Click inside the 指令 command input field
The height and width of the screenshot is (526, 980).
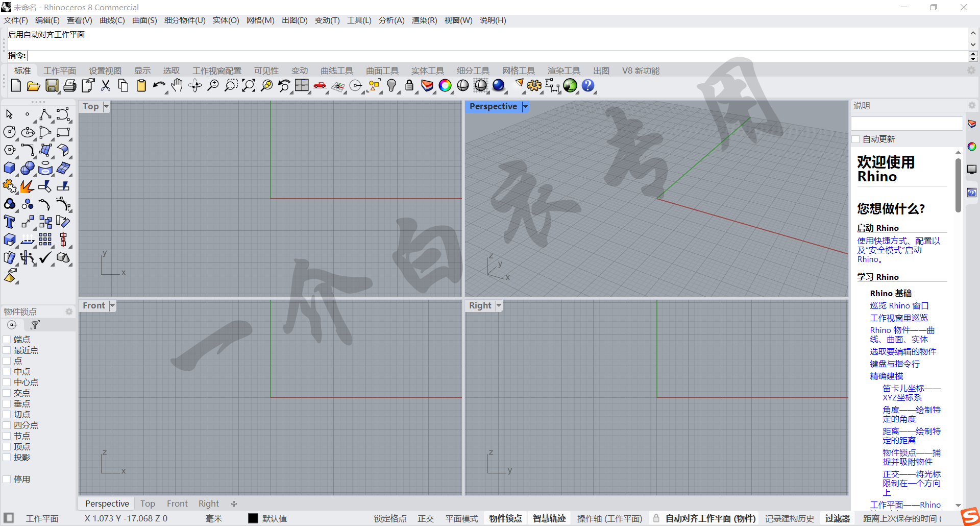[x=495, y=56]
